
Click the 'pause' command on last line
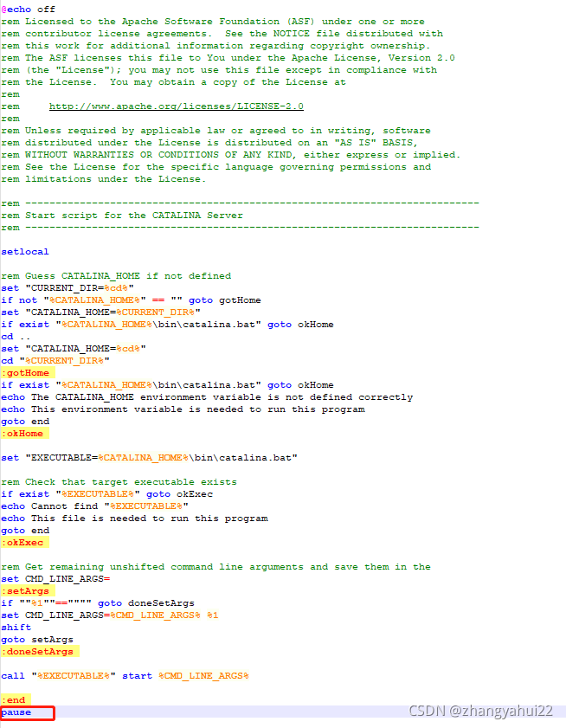tap(16, 712)
